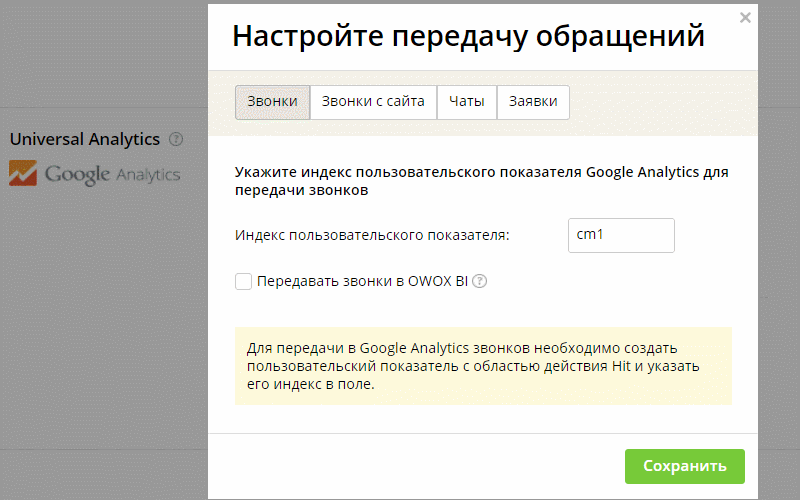
Task: Focus the cm1 index input field
Action: point(621,235)
